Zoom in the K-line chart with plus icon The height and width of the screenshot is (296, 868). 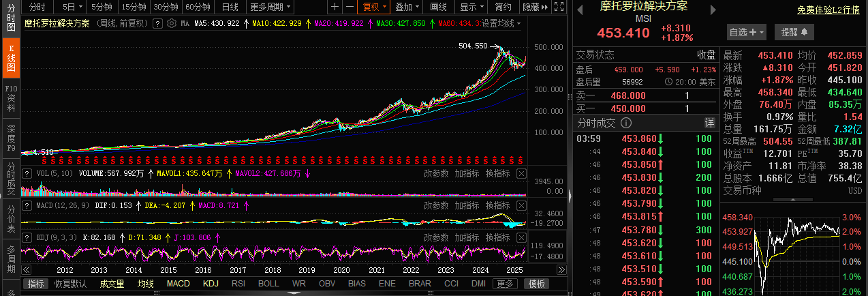pyautogui.click(x=335, y=7)
